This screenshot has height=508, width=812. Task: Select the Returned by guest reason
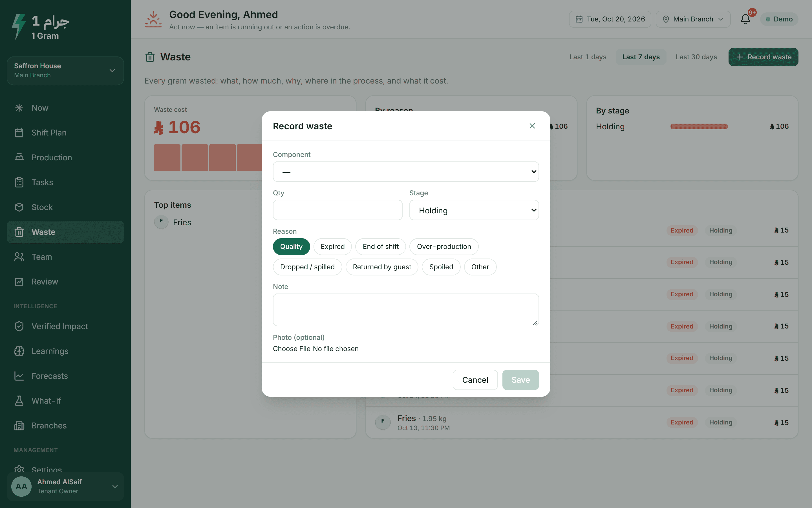[382, 267]
